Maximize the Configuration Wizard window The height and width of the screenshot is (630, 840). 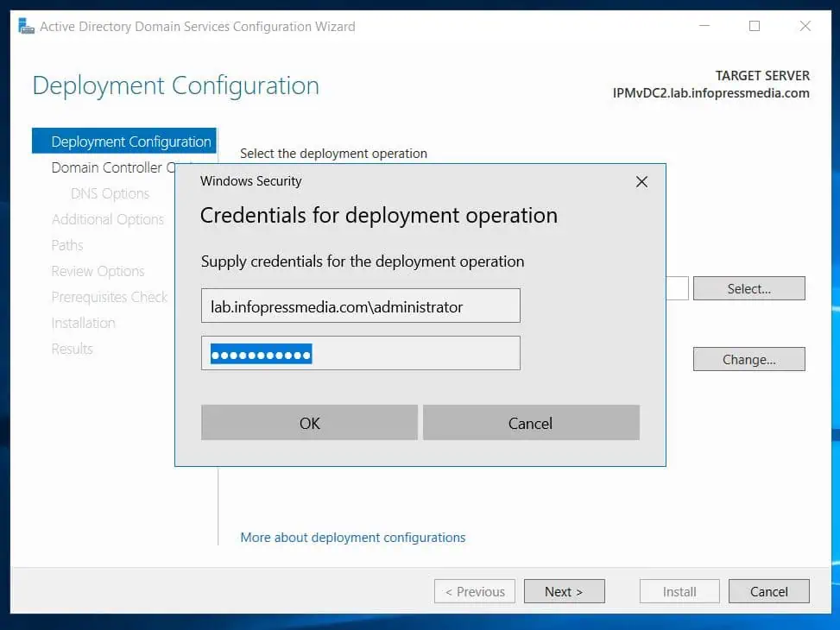coord(755,26)
